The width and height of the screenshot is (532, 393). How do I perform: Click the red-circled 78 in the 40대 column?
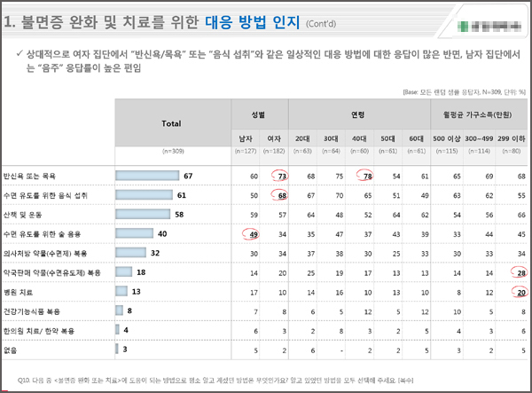tap(365, 175)
